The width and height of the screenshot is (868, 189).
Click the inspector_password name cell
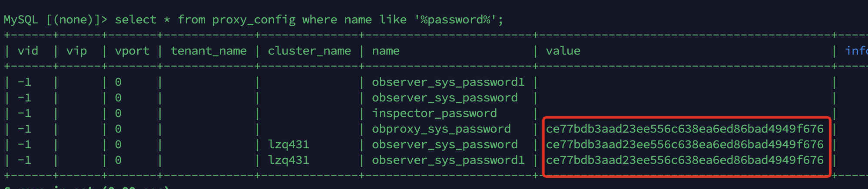click(434, 114)
